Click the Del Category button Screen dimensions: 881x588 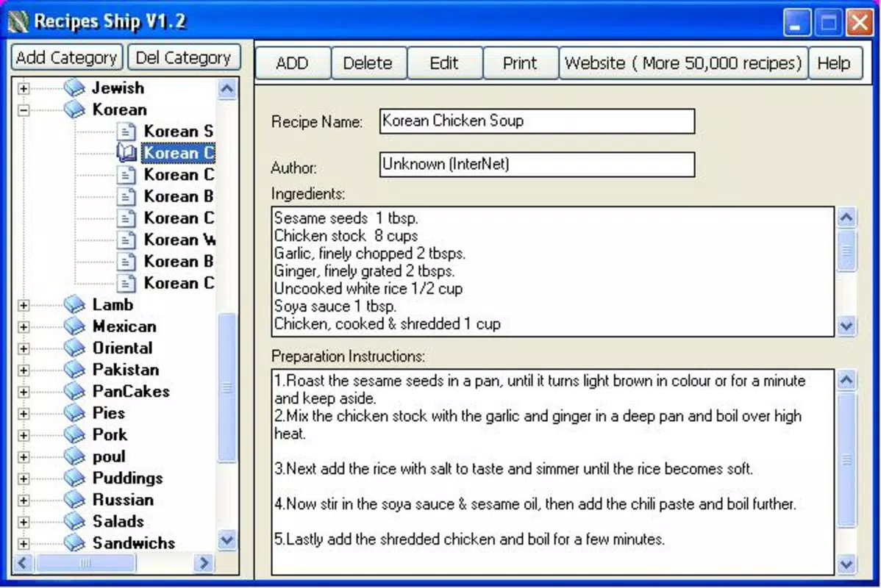click(x=184, y=57)
